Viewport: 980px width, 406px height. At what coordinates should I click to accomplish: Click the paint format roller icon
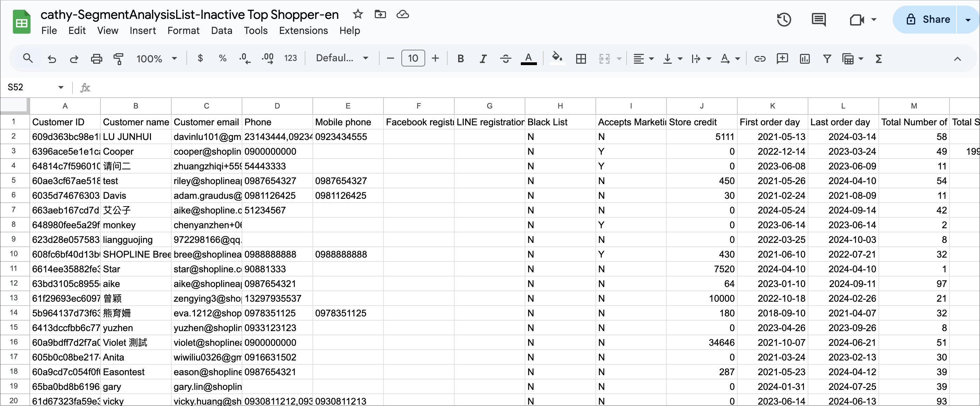point(118,58)
